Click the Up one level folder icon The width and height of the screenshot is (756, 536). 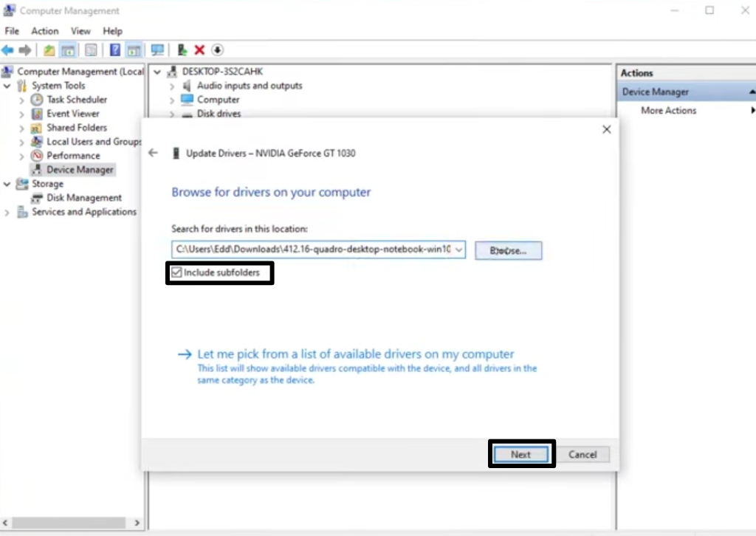(x=49, y=49)
